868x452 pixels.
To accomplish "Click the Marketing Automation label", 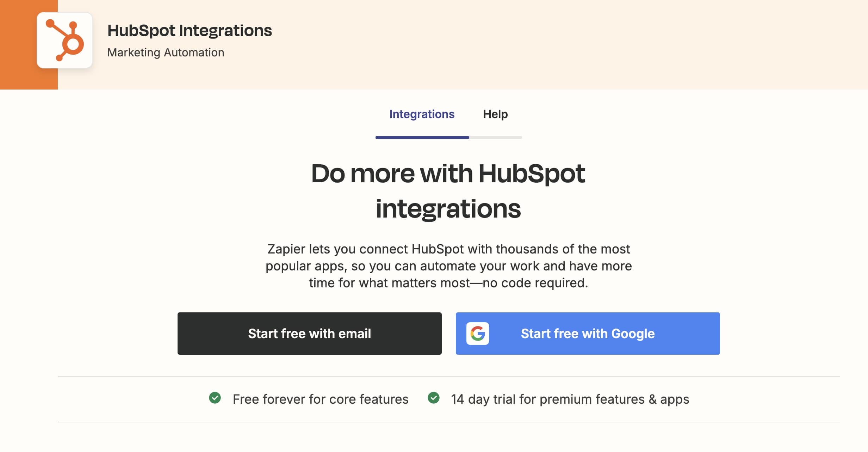I will click(x=166, y=52).
